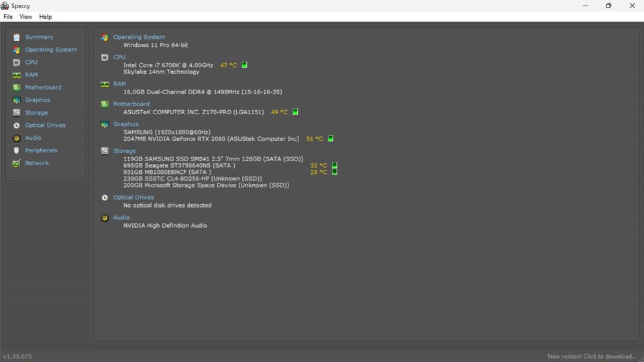
Task: Click the speaker icon beside Audio heading
Action: [105, 218]
